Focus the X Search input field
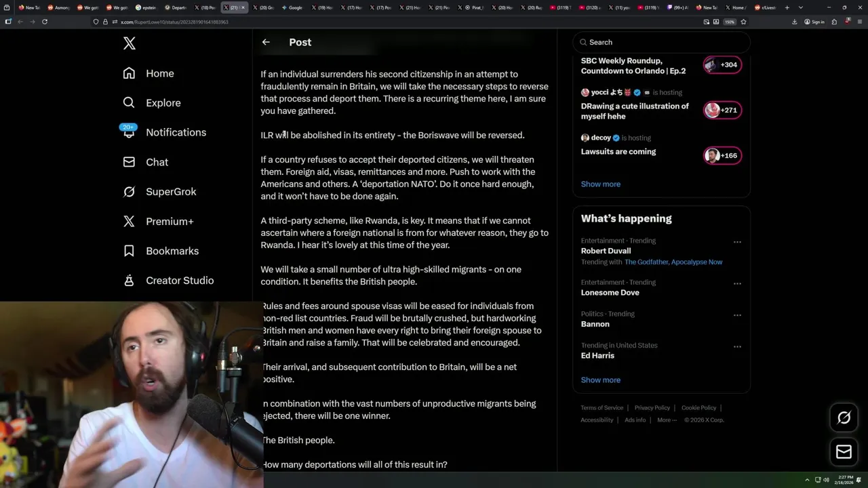868x488 pixels. [661, 42]
